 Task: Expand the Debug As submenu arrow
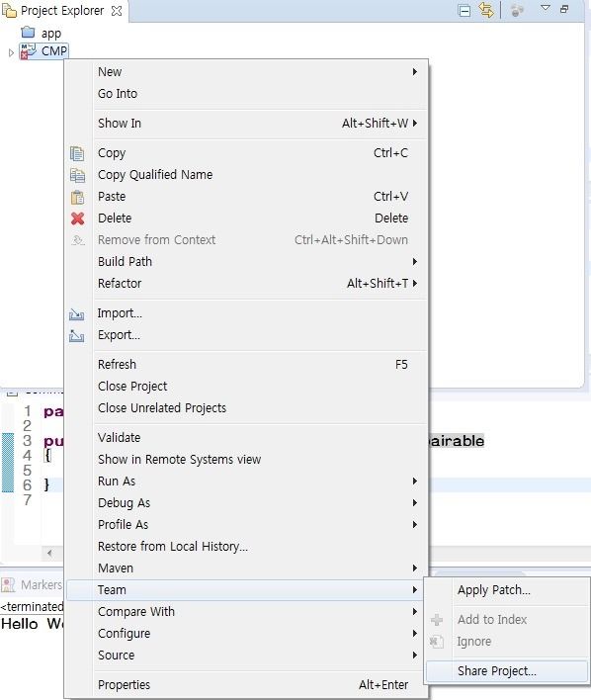tap(415, 503)
